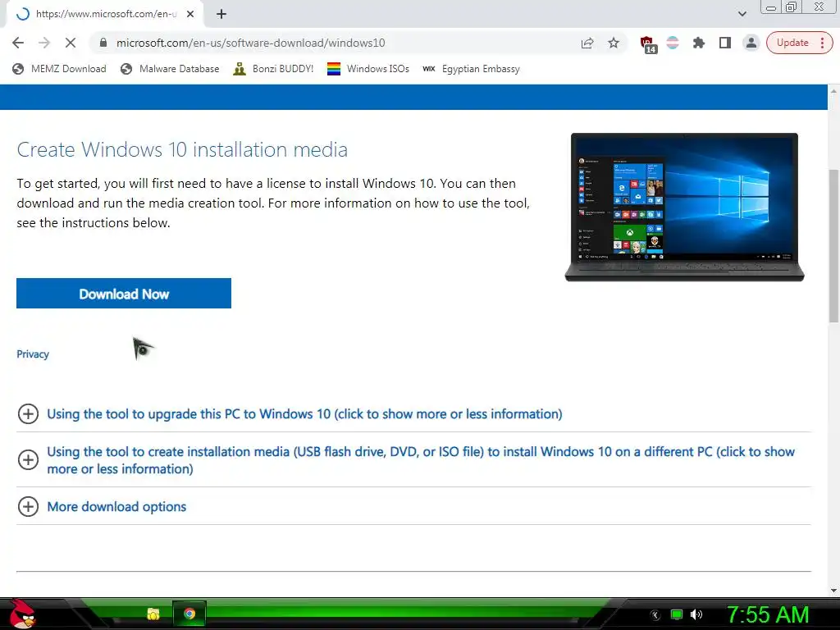This screenshot has height=630, width=840.
Task: Open the volume speaker tray icon
Action: click(x=697, y=615)
